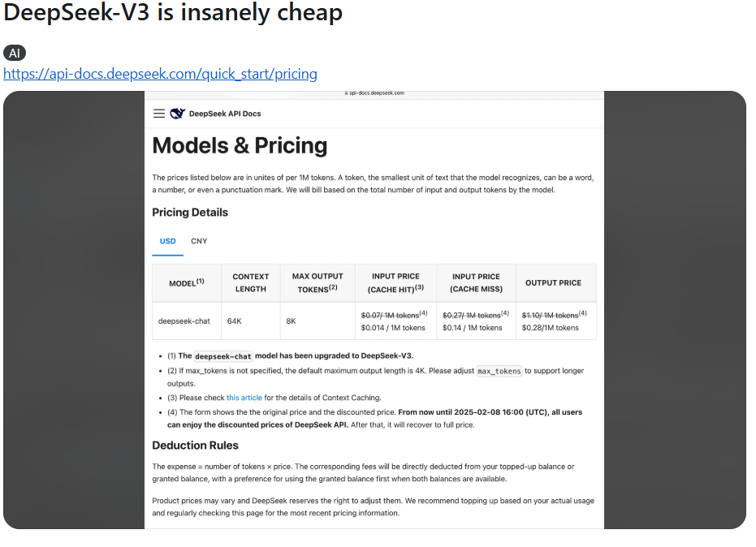Click the Models & Pricing heading
Screen dimensions: 756x547
click(240, 146)
